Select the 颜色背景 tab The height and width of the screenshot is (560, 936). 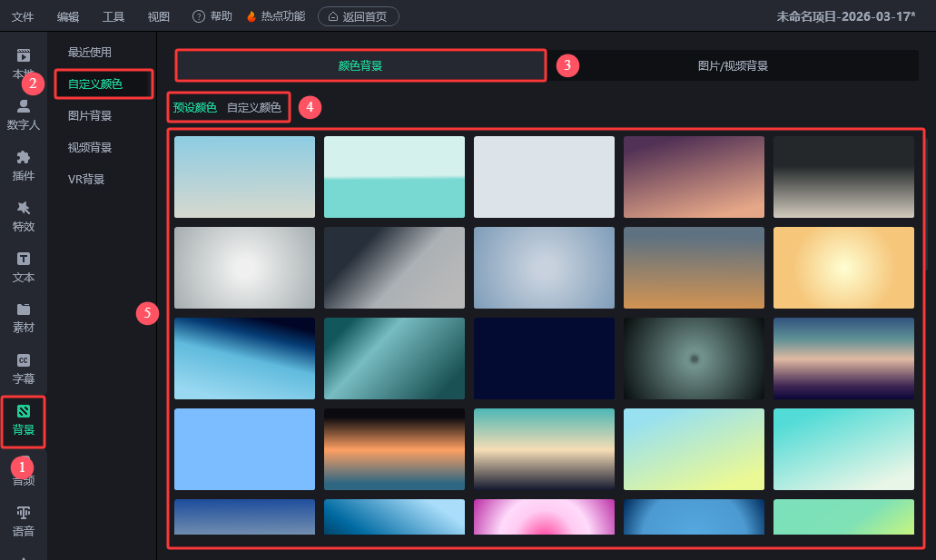360,65
